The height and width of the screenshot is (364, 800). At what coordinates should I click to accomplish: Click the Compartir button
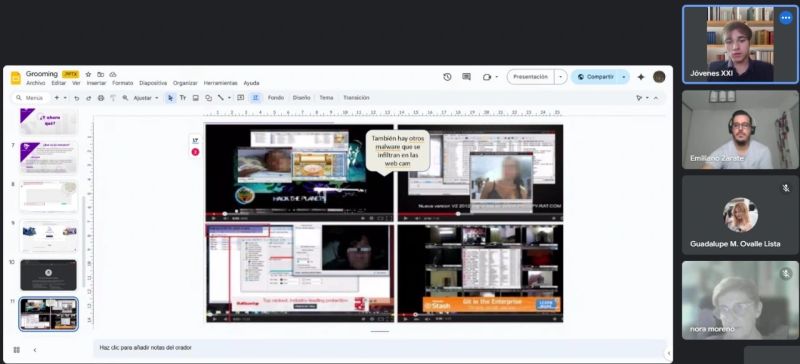click(595, 77)
